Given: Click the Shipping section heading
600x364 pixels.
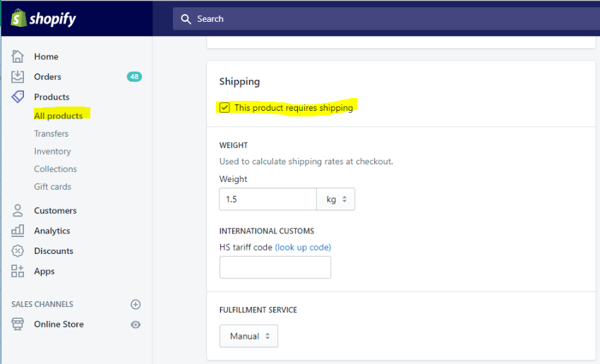Looking at the screenshot, I should click(x=239, y=82).
